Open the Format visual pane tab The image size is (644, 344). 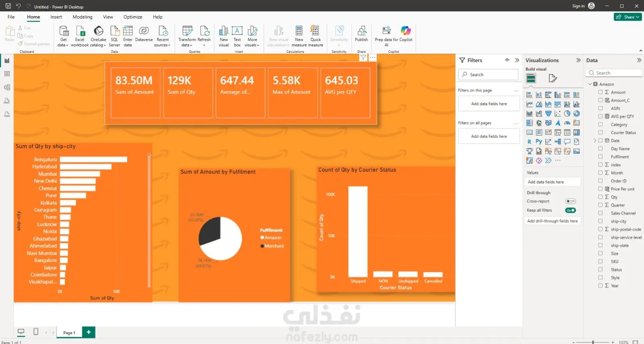click(553, 78)
